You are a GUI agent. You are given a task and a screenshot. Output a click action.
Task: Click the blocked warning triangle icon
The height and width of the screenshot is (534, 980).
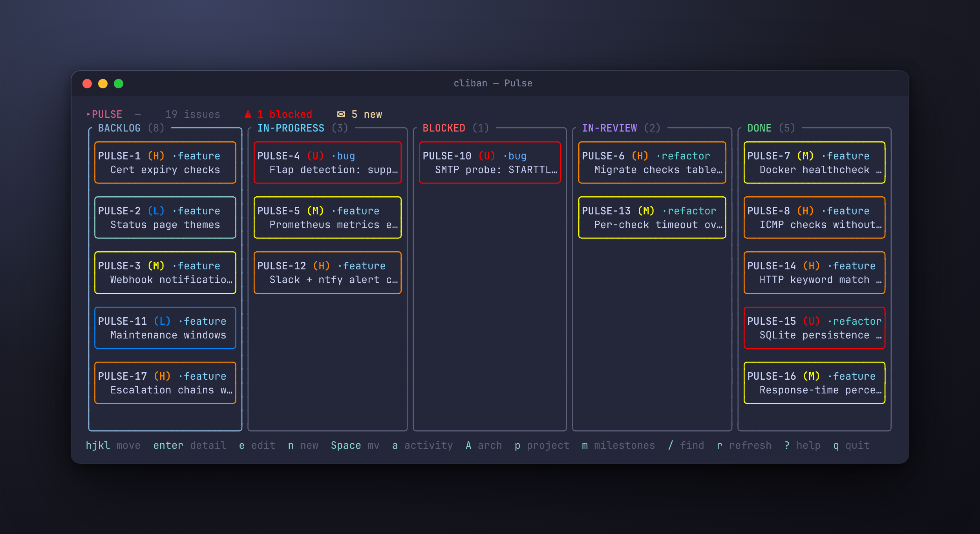pyautogui.click(x=248, y=114)
